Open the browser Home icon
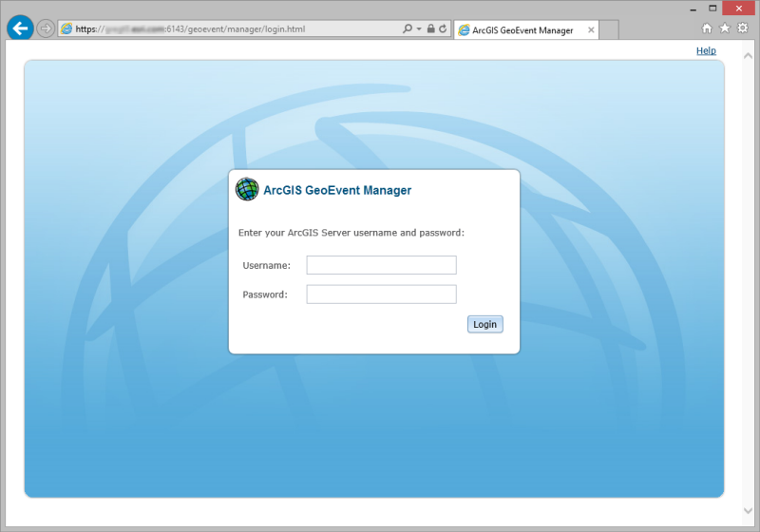The height and width of the screenshot is (532, 760). coord(707,28)
